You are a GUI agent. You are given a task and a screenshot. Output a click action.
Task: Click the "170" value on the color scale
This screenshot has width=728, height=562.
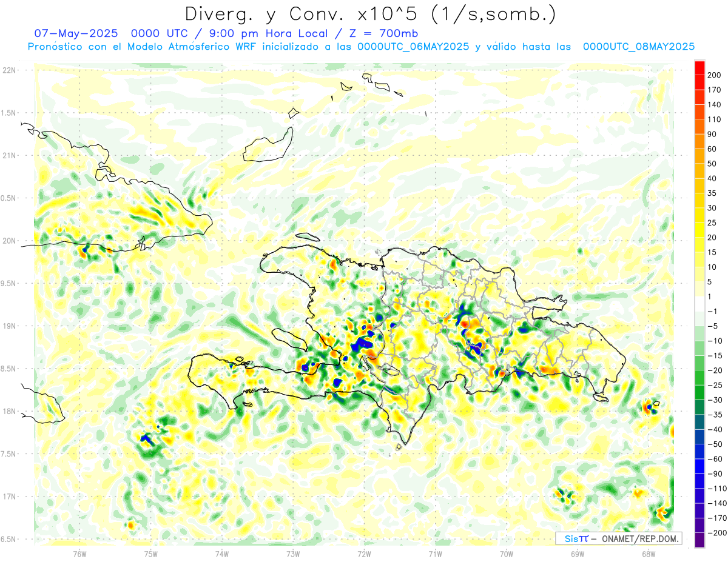tap(714, 90)
